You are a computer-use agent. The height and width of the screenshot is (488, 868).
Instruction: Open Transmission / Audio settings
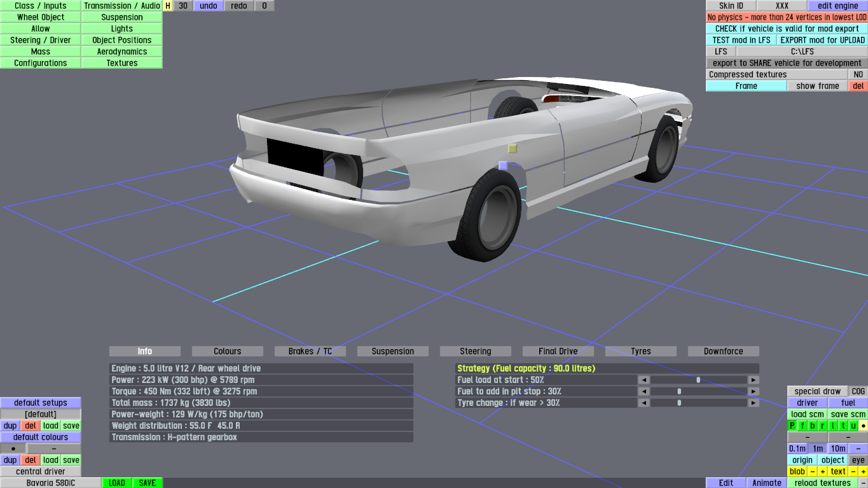[x=122, y=6]
